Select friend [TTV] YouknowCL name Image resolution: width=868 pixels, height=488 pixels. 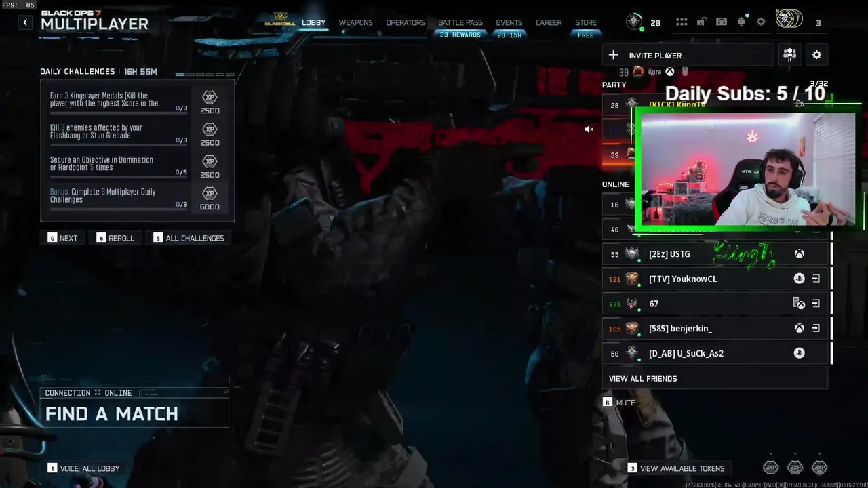(682, 279)
